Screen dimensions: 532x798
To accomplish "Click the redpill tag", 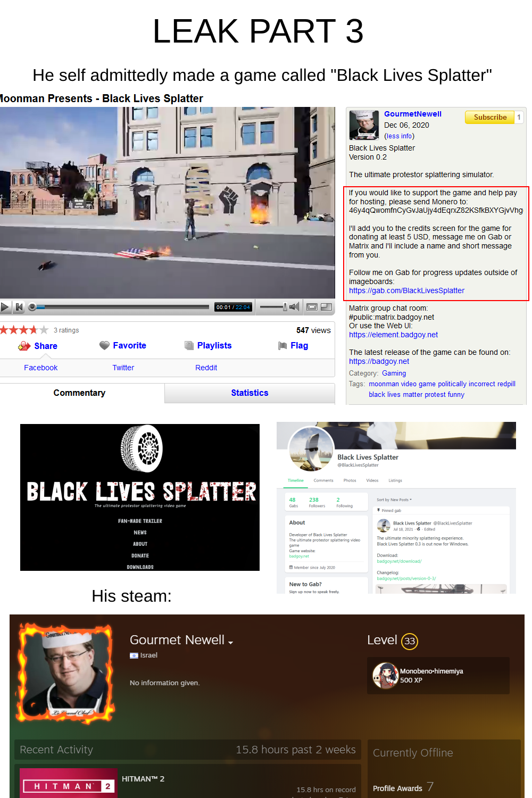I will [506, 384].
